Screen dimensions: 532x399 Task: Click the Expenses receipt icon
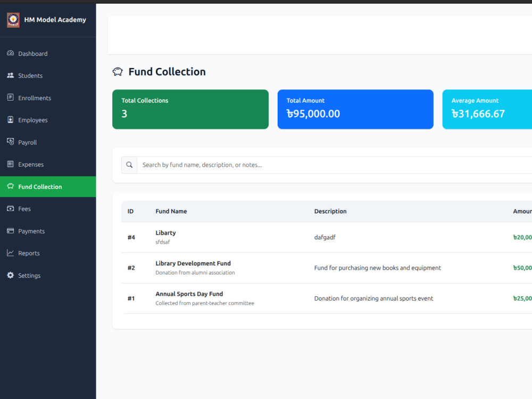(x=11, y=164)
